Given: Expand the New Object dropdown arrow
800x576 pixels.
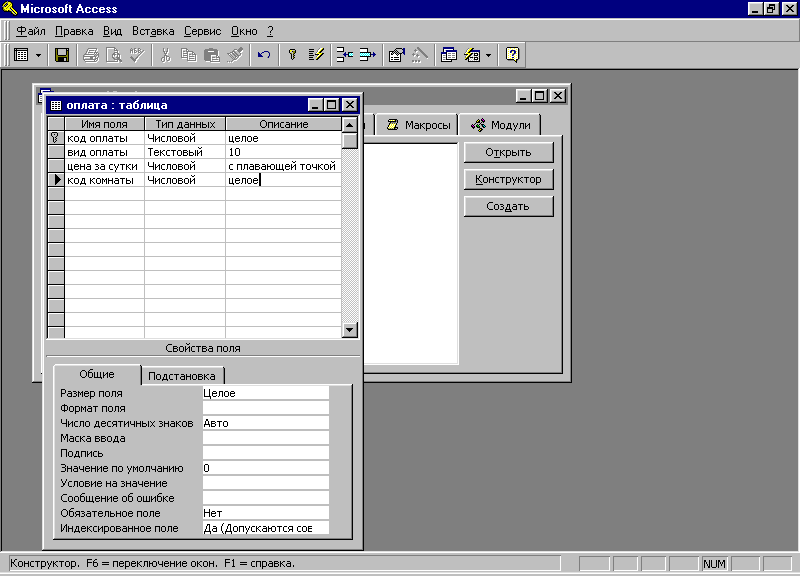Looking at the screenshot, I should click(488, 55).
